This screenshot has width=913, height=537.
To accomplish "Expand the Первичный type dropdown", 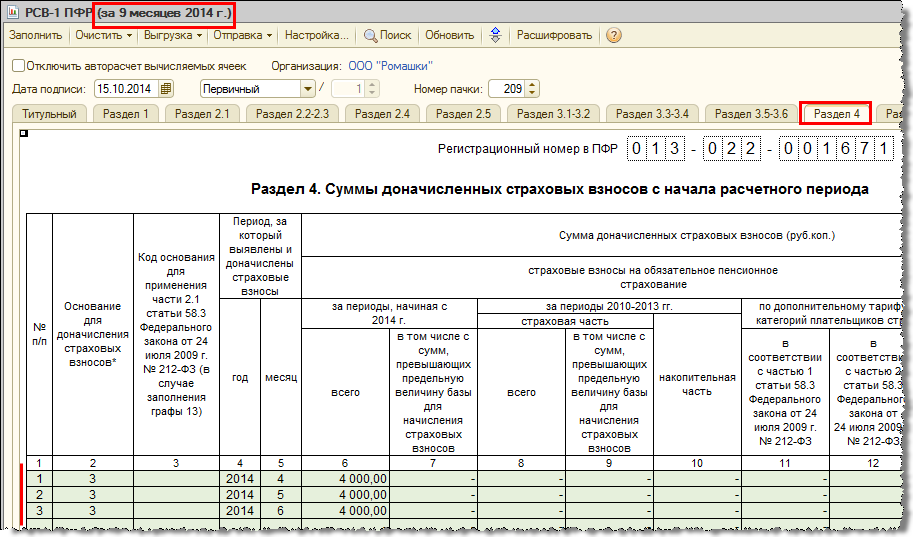I will click(308, 88).
